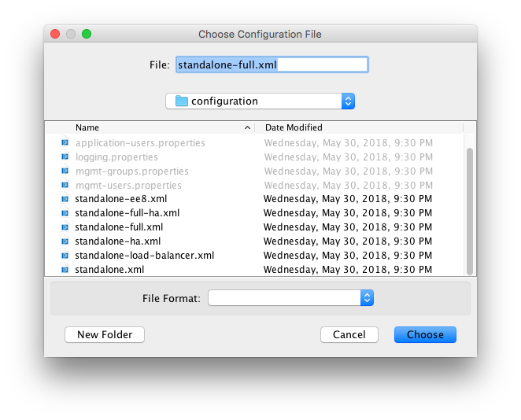
Task: Close the dialog with red button
Action: click(55, 34)
